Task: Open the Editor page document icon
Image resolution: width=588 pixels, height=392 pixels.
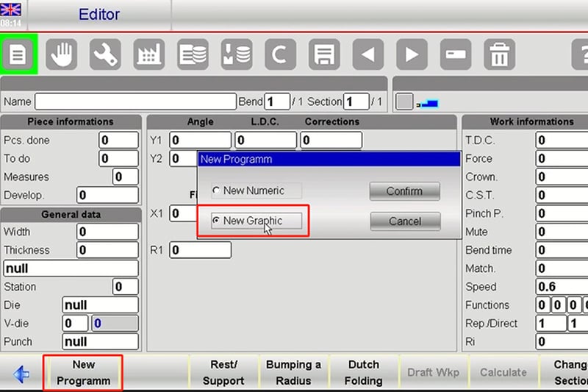Action: 18,54
